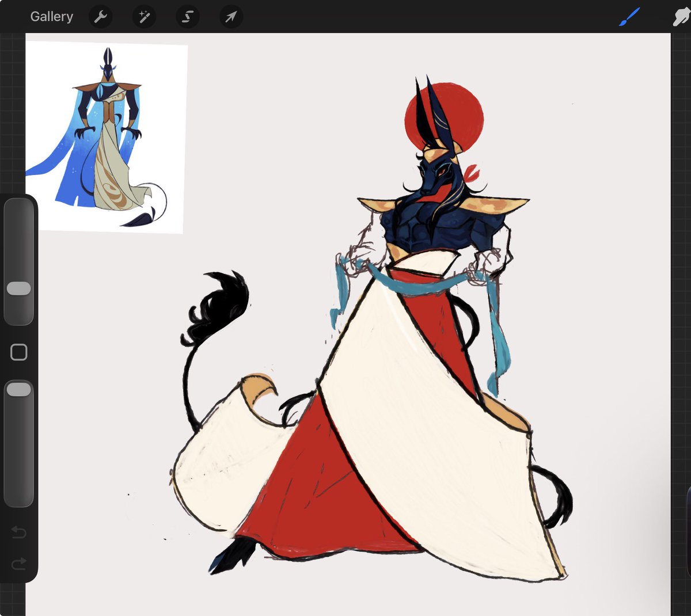The height and width of the screenshot is (616, 691).
Task: Adjust the brush opacity slider handle
Action: pyautogui.click(x=18, y=389)
